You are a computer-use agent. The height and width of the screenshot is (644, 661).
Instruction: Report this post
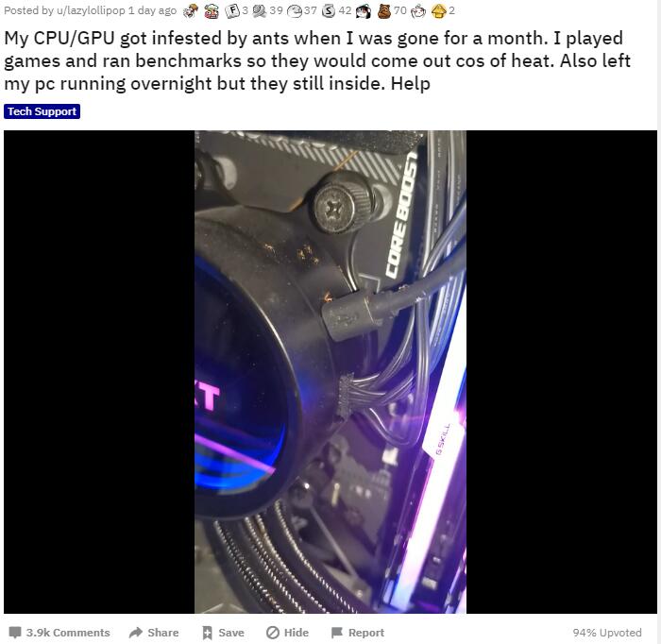coord(358,633)
